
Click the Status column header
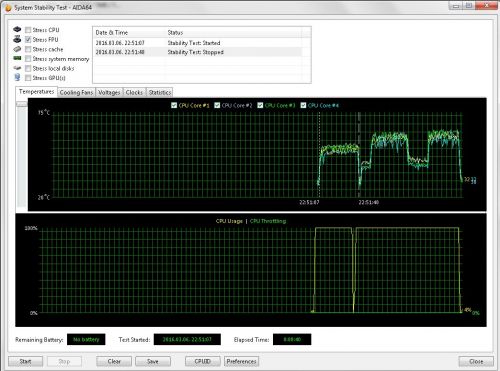pyautogui.click(x=233, y=33)
